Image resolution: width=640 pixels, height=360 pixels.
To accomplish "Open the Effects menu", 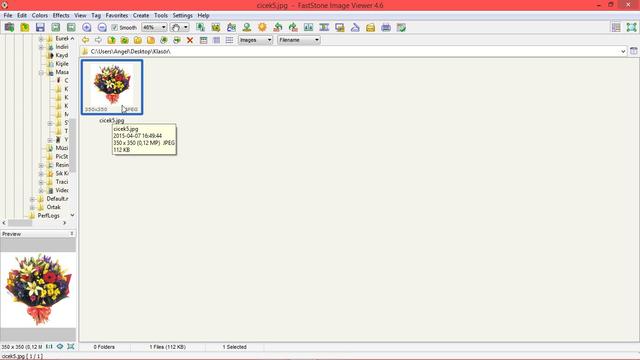I will (61, 15).
